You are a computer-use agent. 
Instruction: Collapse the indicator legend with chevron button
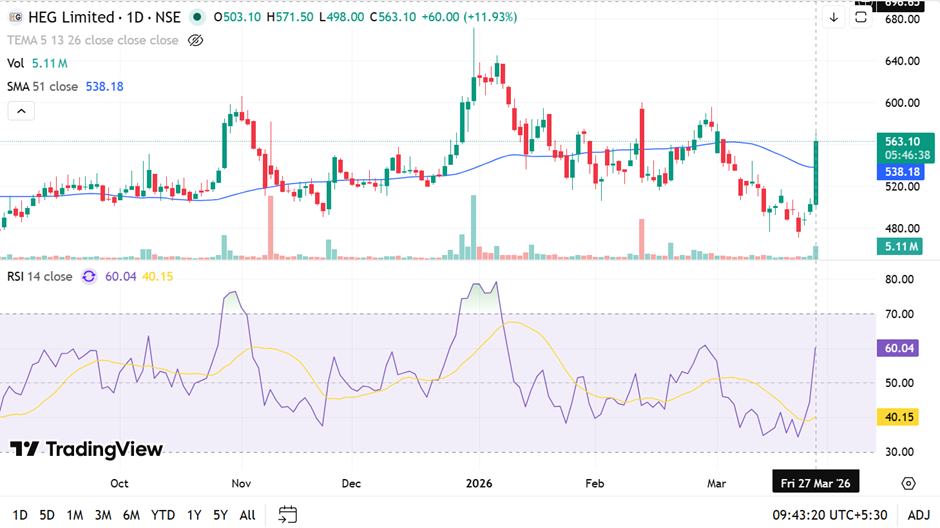point(20,111)
